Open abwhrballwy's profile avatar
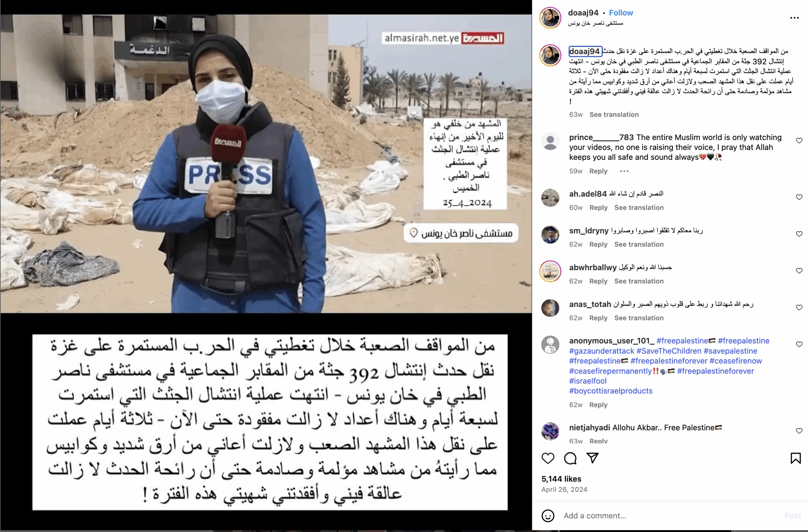This screenshot has width=808, height=532. coord(550,271)
